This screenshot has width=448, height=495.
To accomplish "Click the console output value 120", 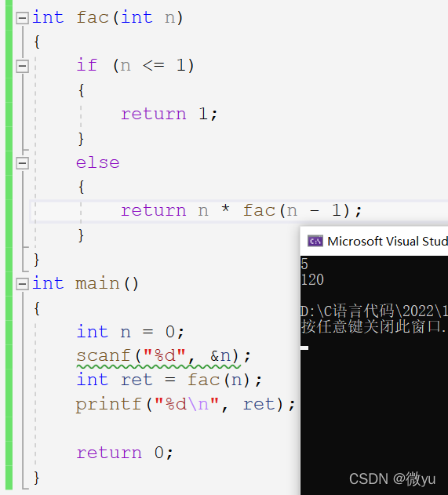I will 312,280.
